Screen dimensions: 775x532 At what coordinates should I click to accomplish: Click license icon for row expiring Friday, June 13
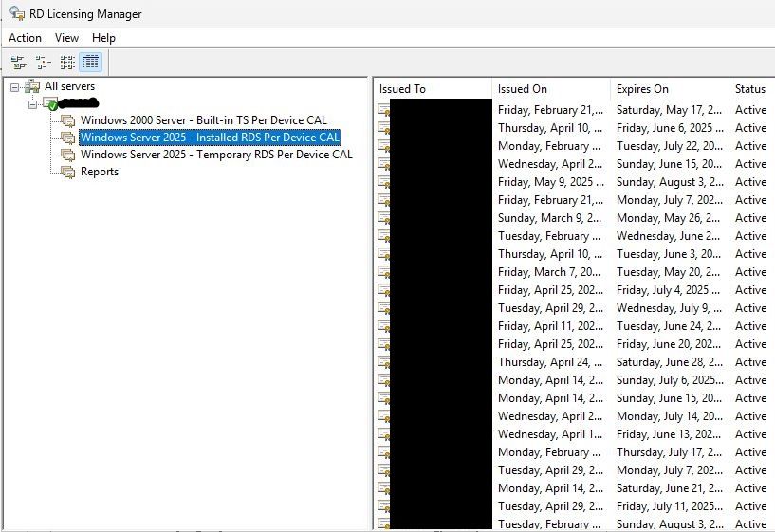click(x=383, y=434)
